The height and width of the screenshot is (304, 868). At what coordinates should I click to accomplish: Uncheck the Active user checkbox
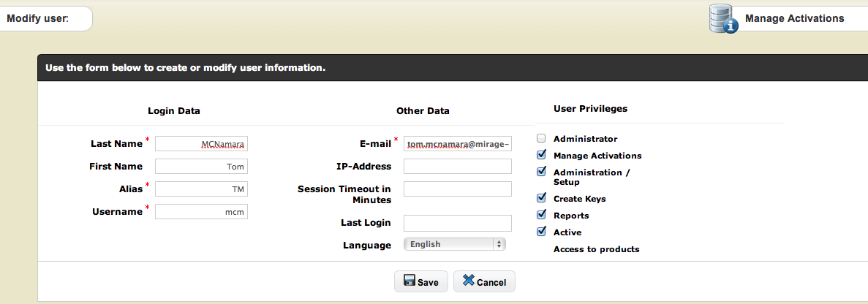[x=541, y=232]
